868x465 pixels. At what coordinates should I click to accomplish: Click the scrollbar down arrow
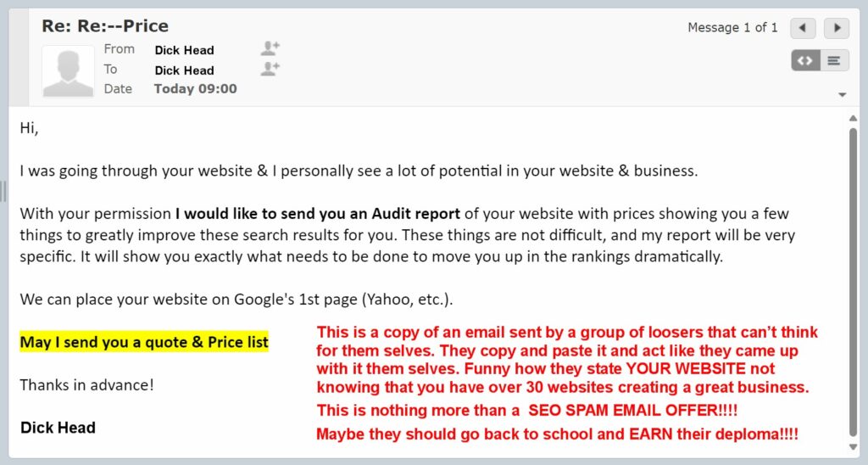pos(854,446)
